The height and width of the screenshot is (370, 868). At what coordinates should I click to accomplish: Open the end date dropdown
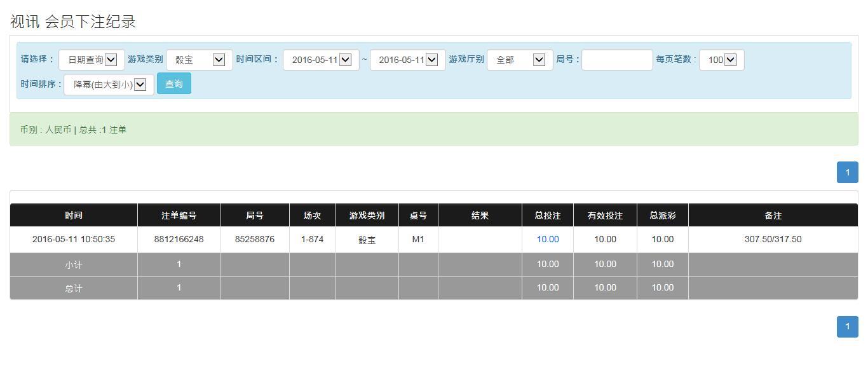point(407,59)
